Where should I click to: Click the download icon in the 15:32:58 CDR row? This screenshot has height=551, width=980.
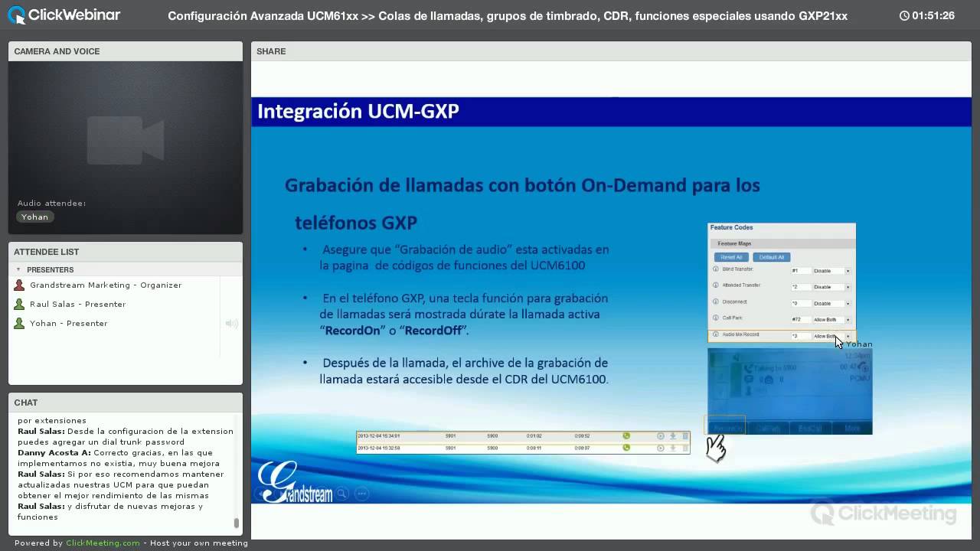pyautogui.click(x=673, y=448)
